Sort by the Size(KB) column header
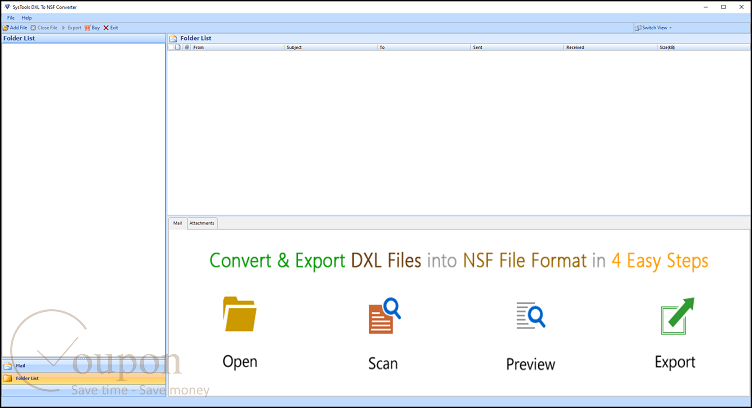This screenshot has width=752, height=408. pos(703,47)
